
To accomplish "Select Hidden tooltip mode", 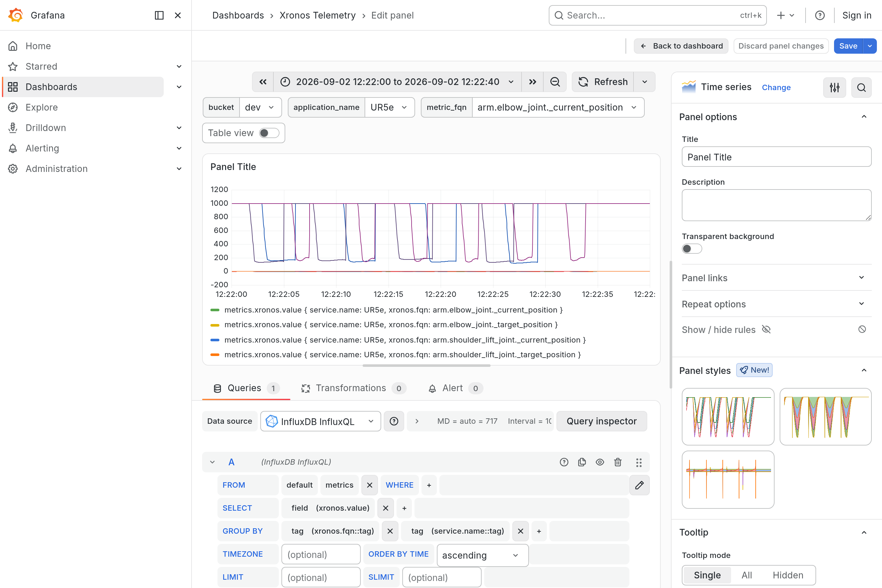I will pyautogui.click(x=788, y=575).
